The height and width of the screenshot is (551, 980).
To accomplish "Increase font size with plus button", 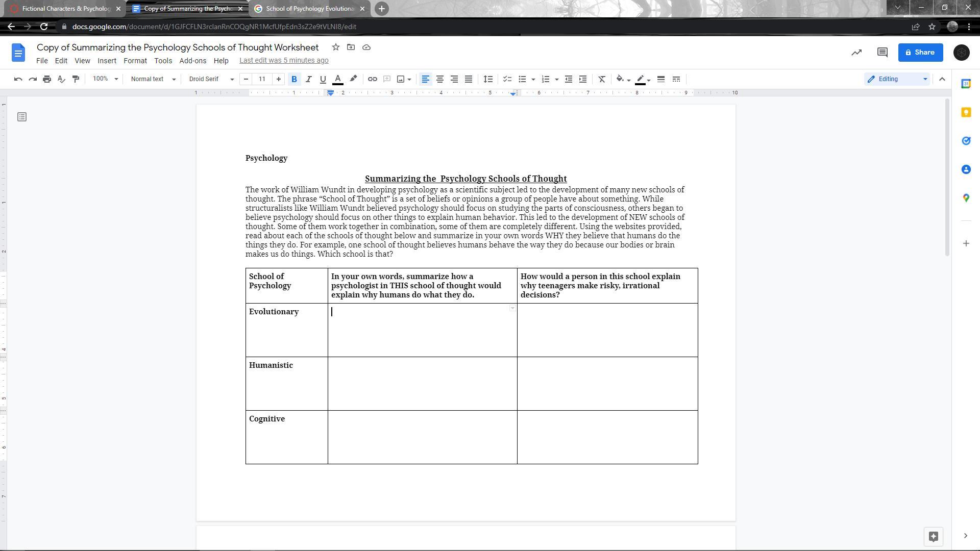I will coord(278,79).
